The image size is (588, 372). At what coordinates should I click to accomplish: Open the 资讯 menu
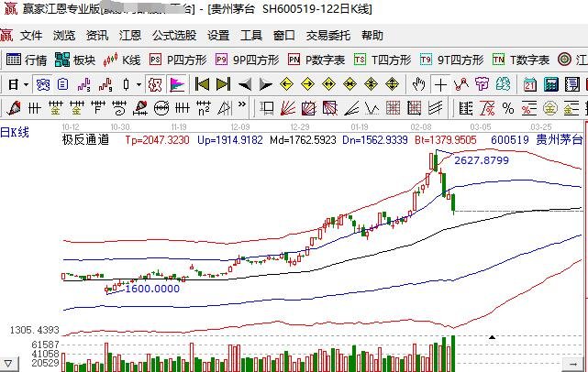click(97, 36)
